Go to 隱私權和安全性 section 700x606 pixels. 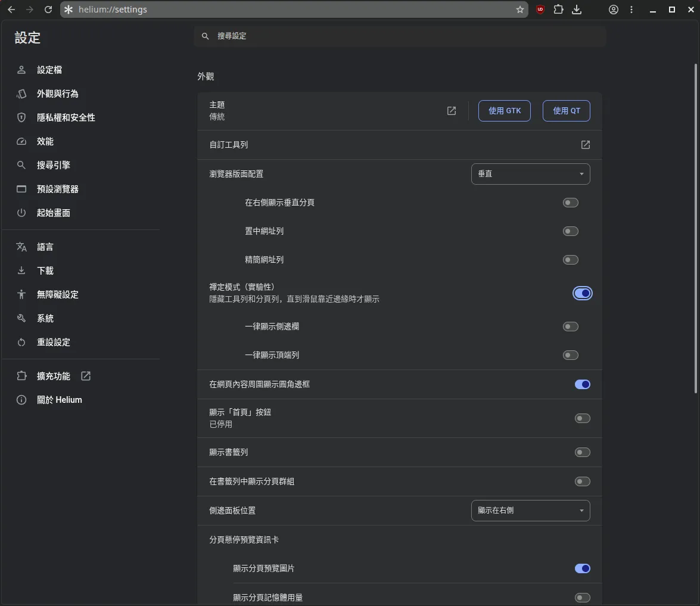pyautogui.click(x=66, y=117)
